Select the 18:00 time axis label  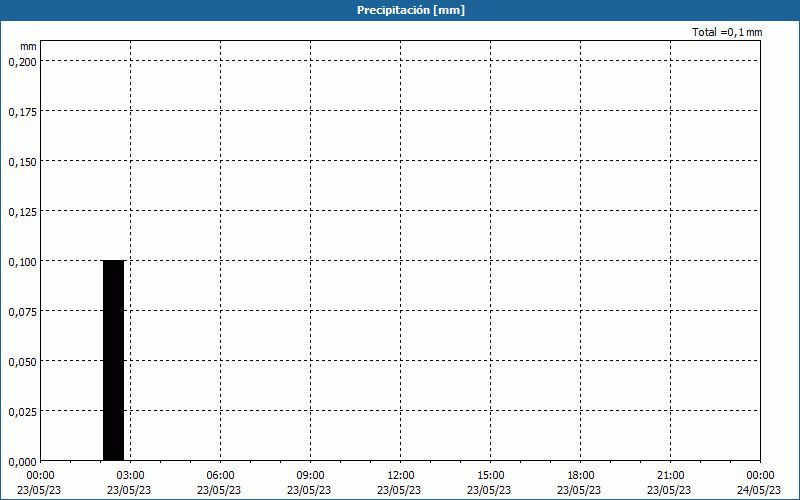pos(580,476)
